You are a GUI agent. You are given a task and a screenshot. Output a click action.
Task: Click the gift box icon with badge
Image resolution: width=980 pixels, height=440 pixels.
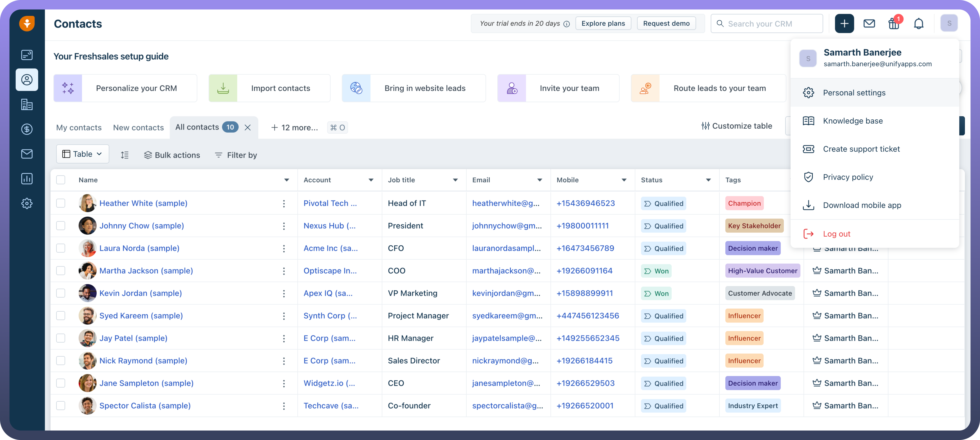[894, 24]
